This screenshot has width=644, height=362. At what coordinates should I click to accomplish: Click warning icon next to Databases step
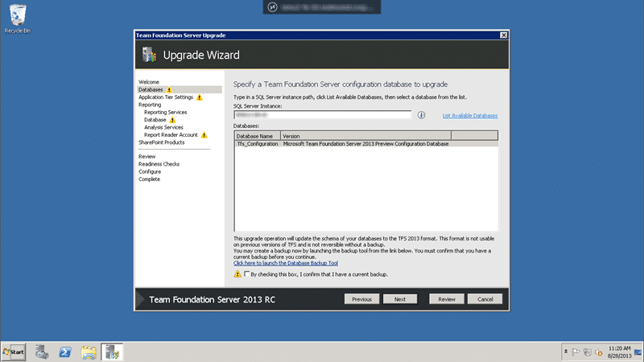(x=169, y=89)
